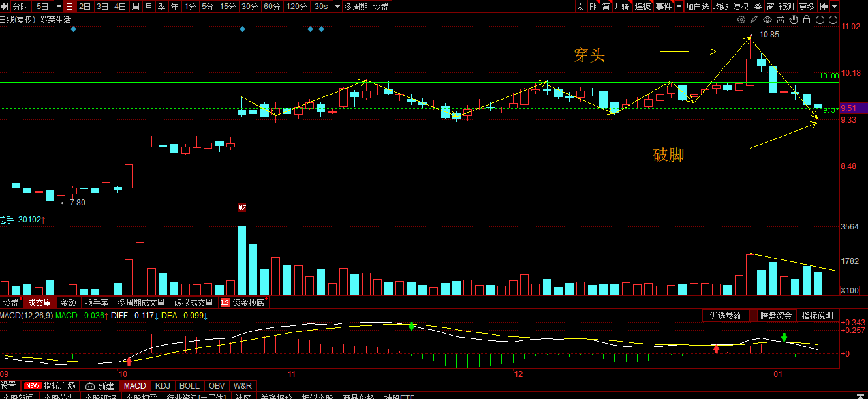This screenshot has height=399, width=868.
Task: Zoom in with the plus circle icon
Action: 820,20
